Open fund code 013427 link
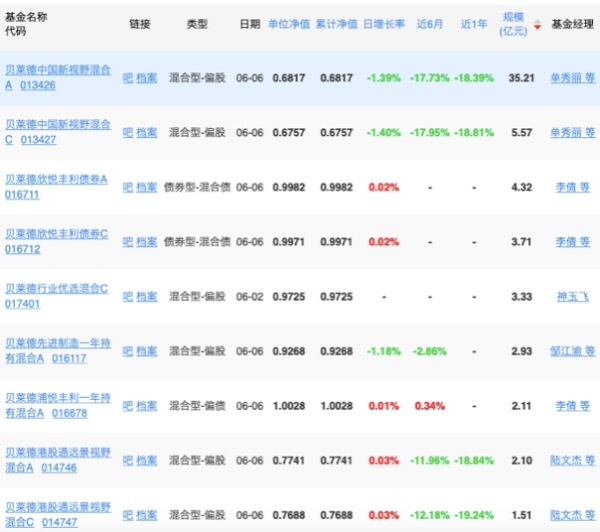The image size is (600, 532). pyautogui.click(x=38, y=140)
